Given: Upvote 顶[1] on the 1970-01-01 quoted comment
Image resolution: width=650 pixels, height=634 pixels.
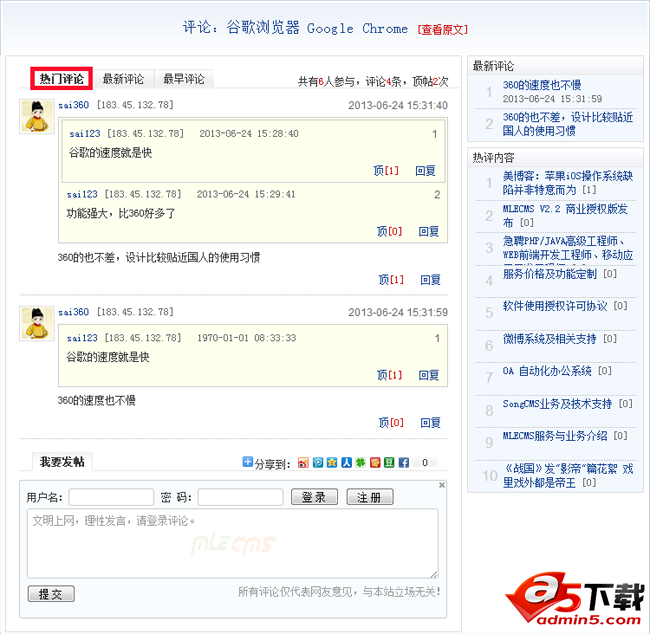Looking at the screenshot, I should tap(389, 375).
